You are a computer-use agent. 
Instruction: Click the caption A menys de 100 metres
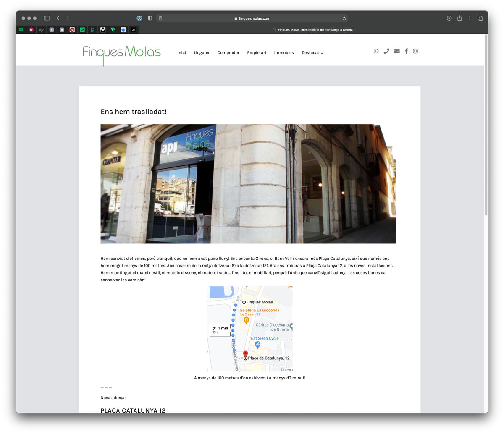(x=249, y=378)
